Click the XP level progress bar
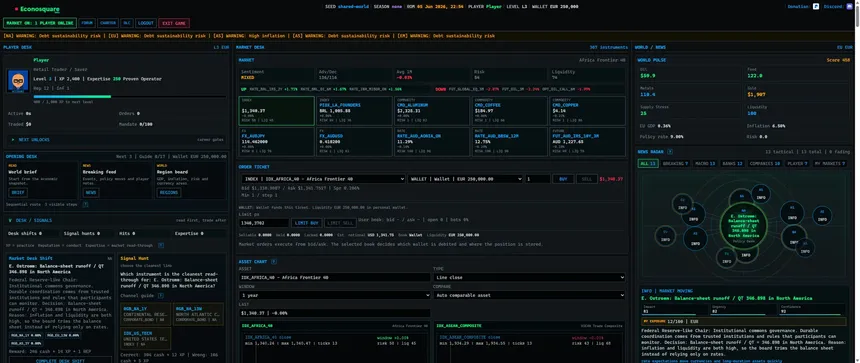The width and height of the screenshot is (860, 363). (x=129, y=97)
